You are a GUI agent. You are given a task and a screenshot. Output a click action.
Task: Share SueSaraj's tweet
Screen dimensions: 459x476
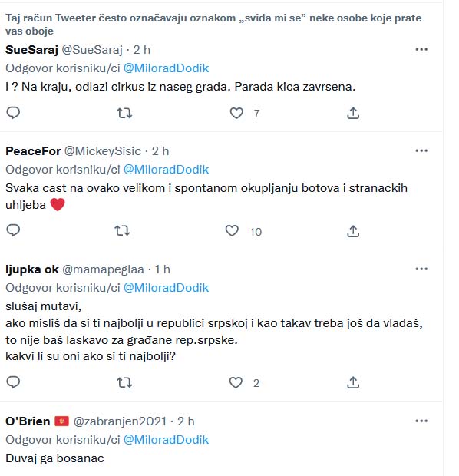pos(353,113)
